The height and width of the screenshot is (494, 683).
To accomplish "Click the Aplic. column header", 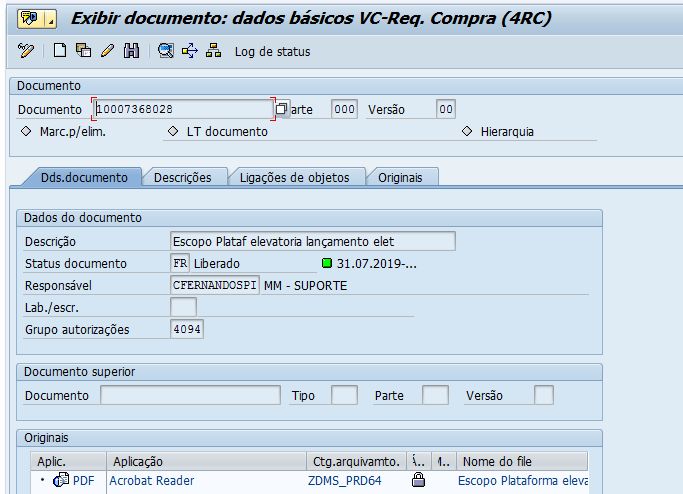I will point(68,461).
